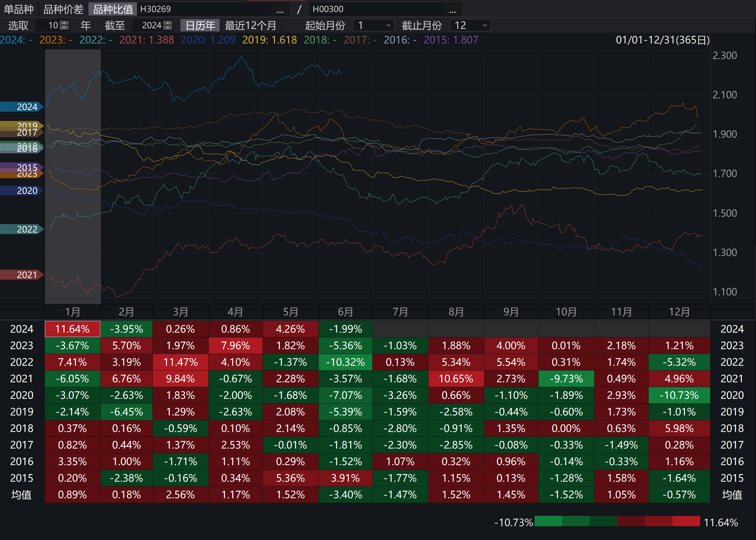Viewport: 756px width, 540px height.
Task: Open the 起始月份 start month dropdown
Action: point(388,26)
